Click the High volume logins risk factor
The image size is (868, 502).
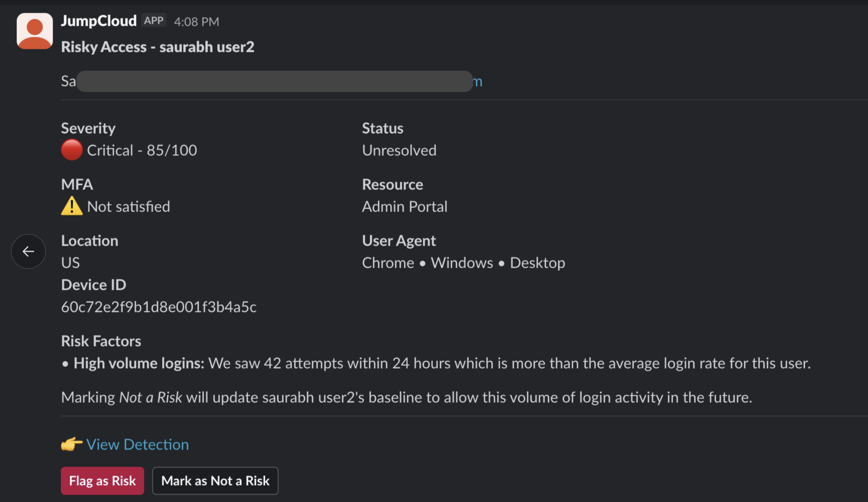pos(436,363)
